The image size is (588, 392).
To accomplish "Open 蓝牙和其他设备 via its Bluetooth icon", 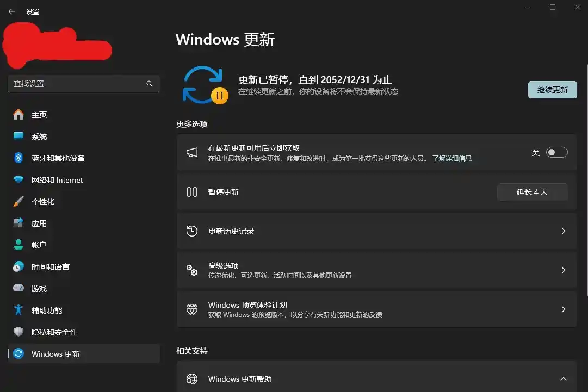I will click(18, 158).
